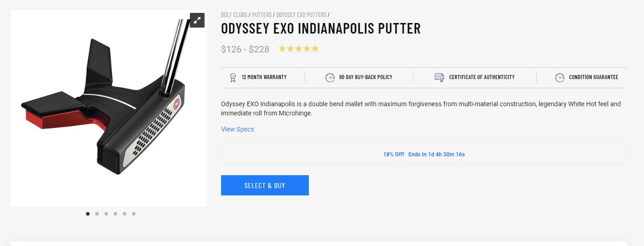Click the 12 Month Warranty ribbon icon
This screenshot has width=644, height=246.
(x=233, y=77)
